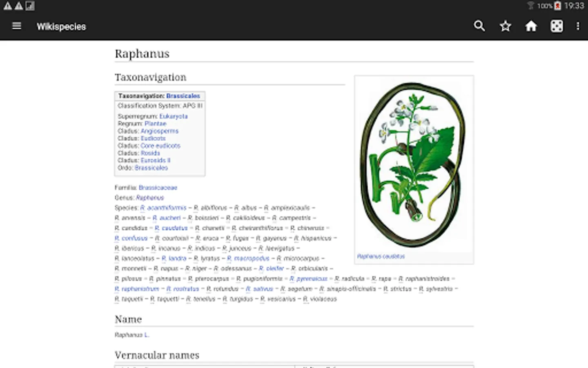Open species R. acanthiformis link
The image size is (588, 368).
(163, 208)
